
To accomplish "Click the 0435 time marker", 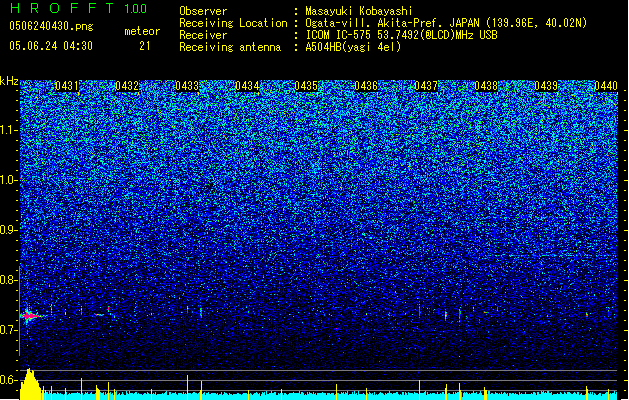I will click(306, 86).
